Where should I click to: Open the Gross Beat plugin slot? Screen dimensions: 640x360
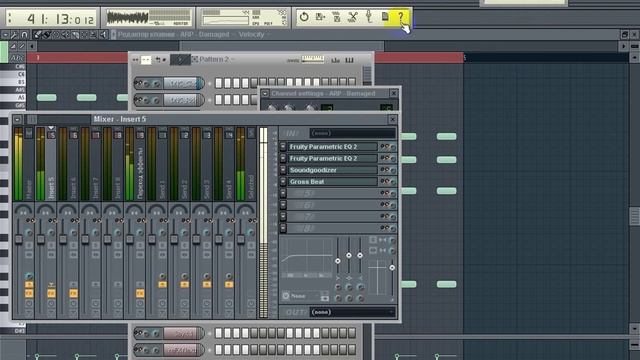333,182
